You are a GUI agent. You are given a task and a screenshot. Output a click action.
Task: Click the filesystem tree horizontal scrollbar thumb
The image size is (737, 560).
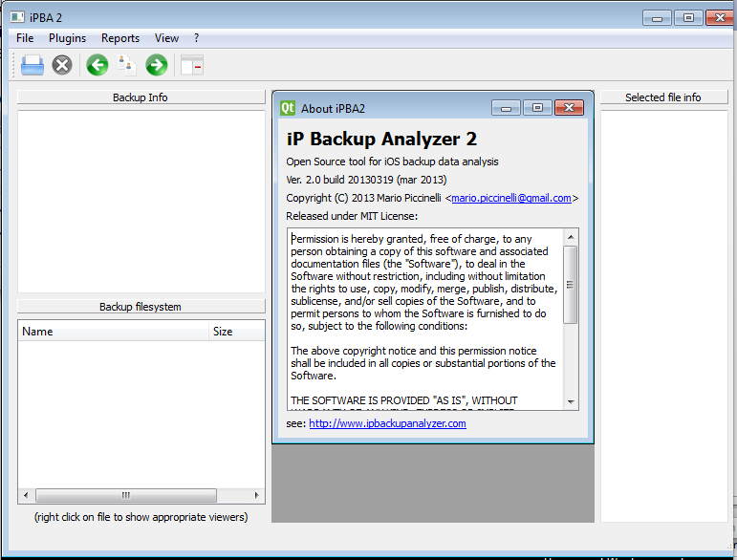click(x=126, y=495)
